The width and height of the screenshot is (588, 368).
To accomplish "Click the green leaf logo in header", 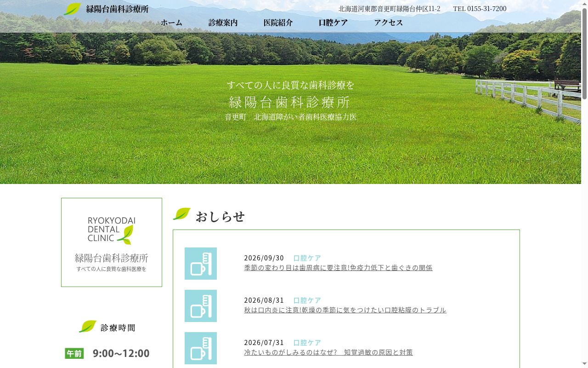I will point(72,9).
